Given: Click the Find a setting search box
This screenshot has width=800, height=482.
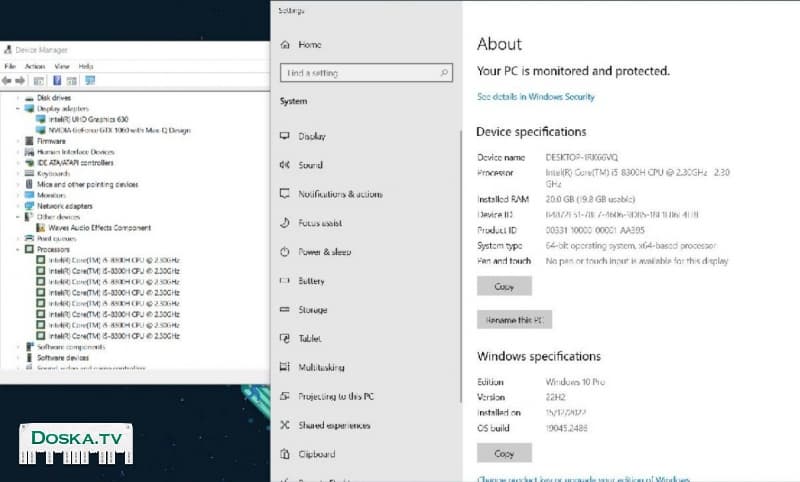Looking at the screenshot, I should pyautogui.click(x=365, y=73).
